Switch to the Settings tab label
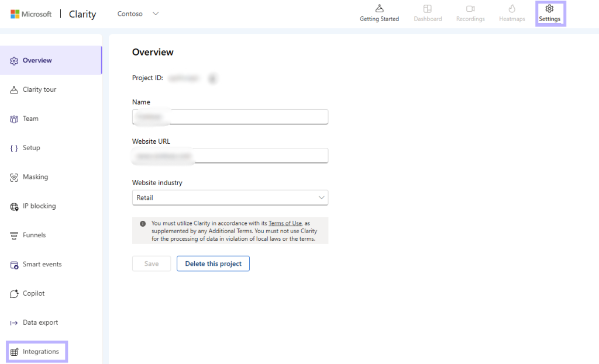 [549, 19]
